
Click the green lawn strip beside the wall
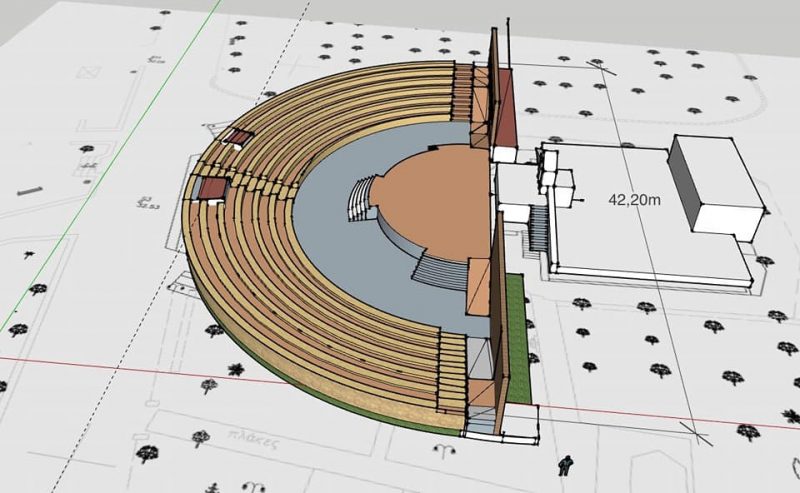point(519,337)
